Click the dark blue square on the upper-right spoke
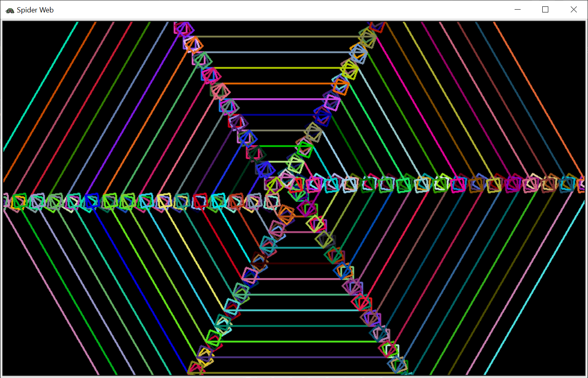 coord(322,116)
